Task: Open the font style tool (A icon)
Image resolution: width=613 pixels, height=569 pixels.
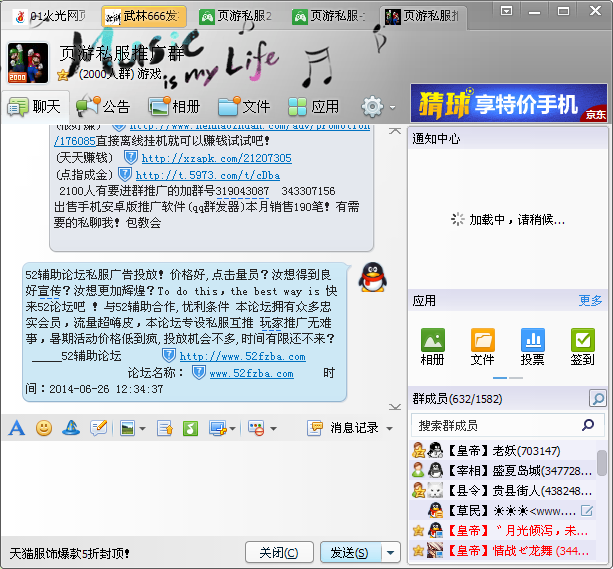Action: [17, 428]
